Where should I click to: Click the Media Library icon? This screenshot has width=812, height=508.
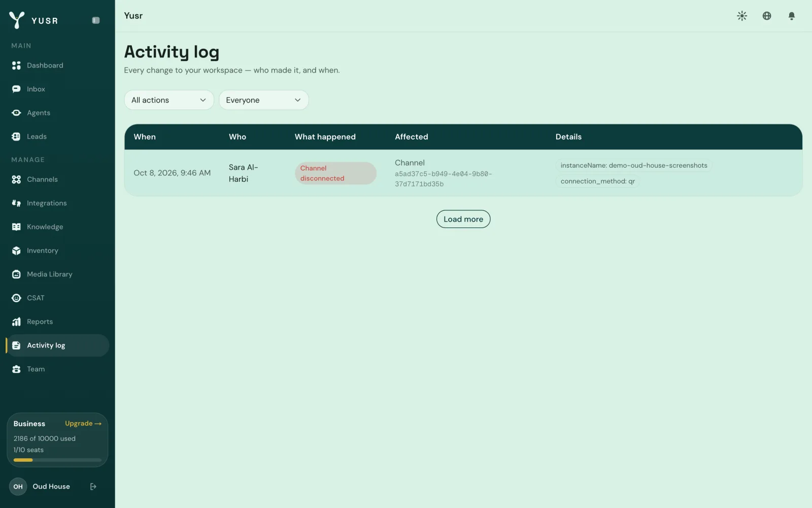coord(16,274)
